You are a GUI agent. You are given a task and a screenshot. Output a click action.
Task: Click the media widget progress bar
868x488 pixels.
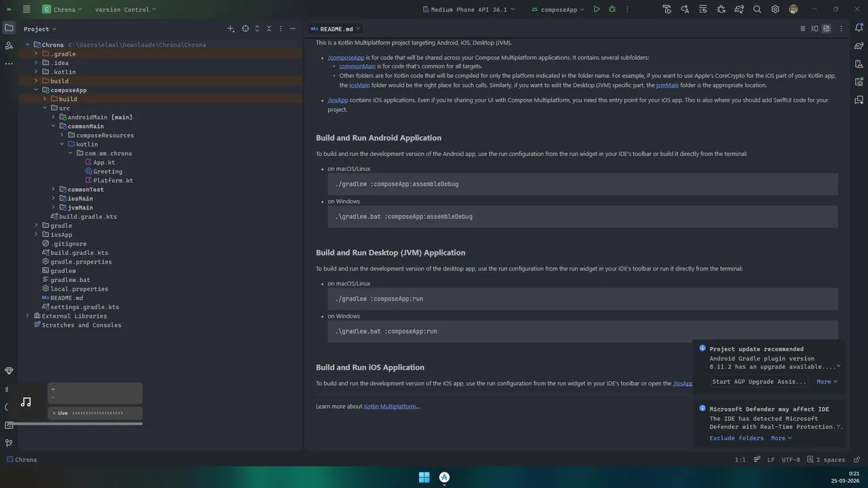pyautogui.click(x=75, y=424)
